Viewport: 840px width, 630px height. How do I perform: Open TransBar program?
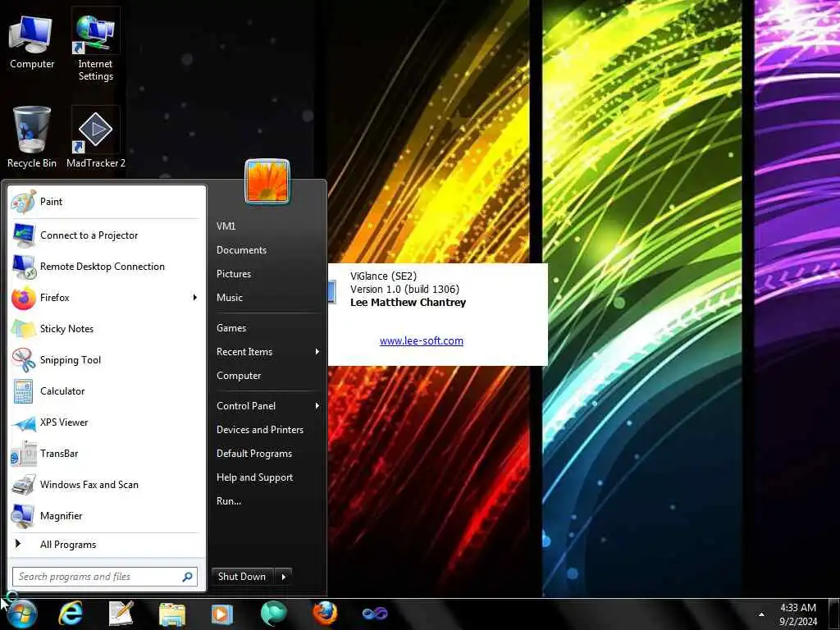[x=106, y=453]
